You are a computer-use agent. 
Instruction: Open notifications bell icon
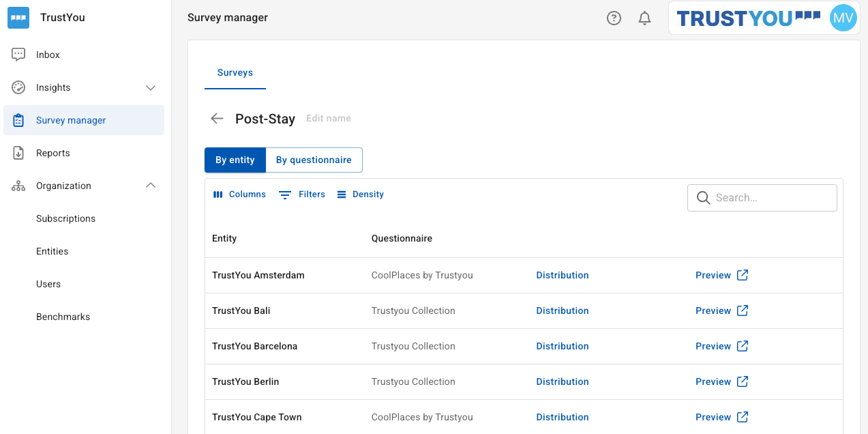pyautogui.click(x=644, y=18)
